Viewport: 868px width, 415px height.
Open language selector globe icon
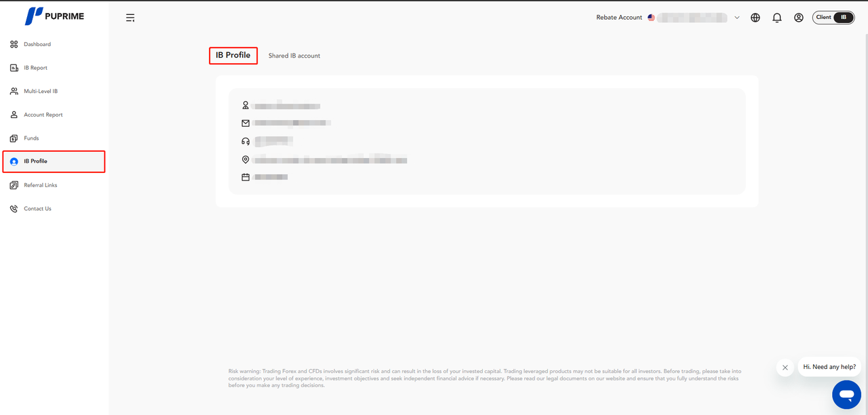[x=755, y=18]
